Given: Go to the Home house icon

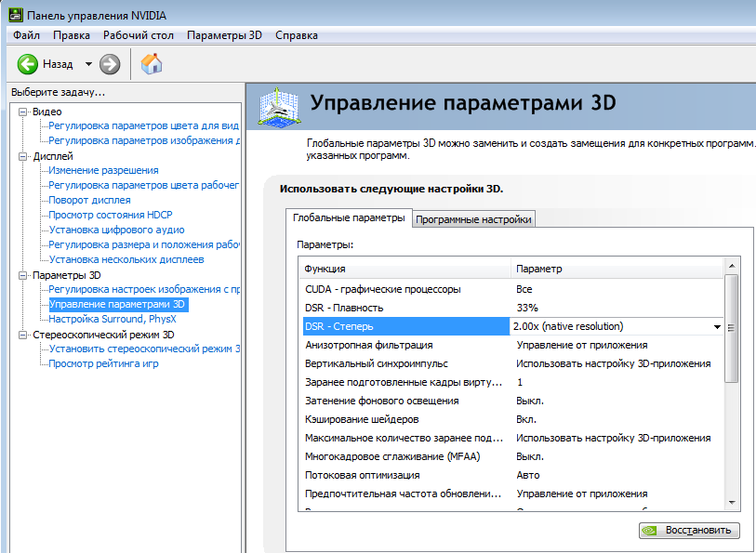Looking at the screenshot, I should click(152, 63).
